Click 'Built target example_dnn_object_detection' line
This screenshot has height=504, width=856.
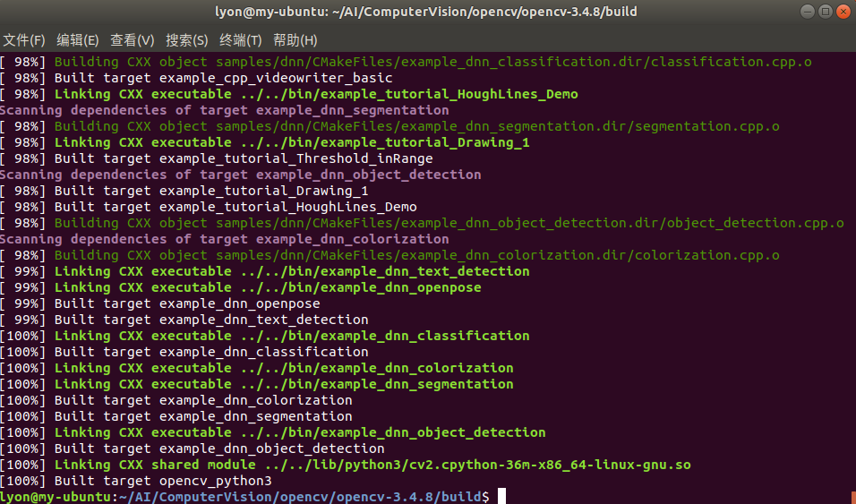pos(193,448)
